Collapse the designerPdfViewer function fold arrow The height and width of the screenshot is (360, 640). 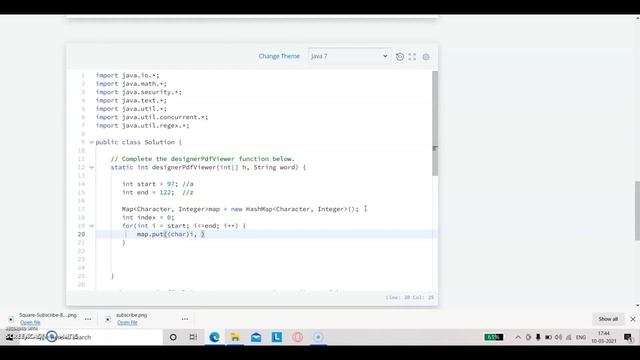click(91, 167)
